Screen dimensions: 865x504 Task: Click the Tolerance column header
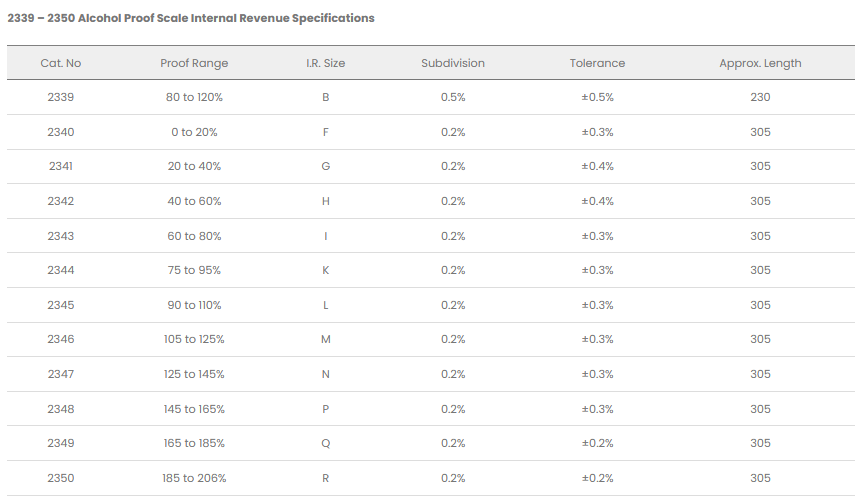click(597, 63)
